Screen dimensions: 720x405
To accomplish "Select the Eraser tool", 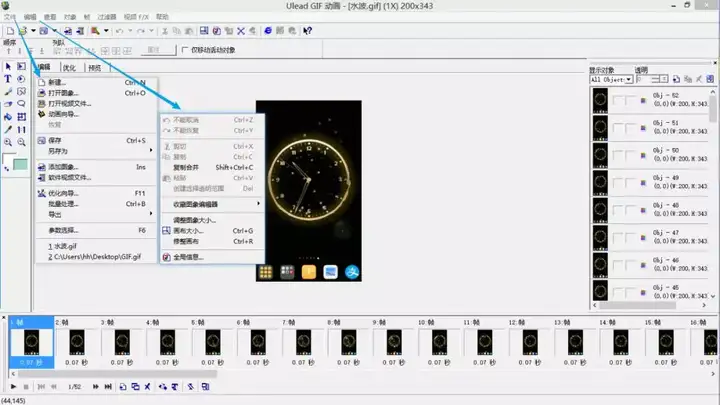I will pyautogui.click(x=8, y=104).
